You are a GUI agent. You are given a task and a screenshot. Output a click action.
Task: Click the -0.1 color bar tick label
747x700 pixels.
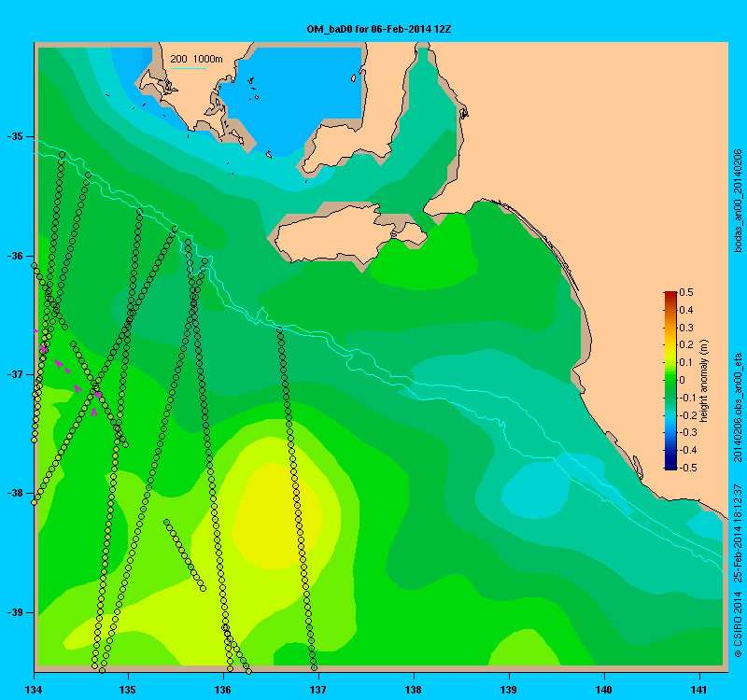686,398
